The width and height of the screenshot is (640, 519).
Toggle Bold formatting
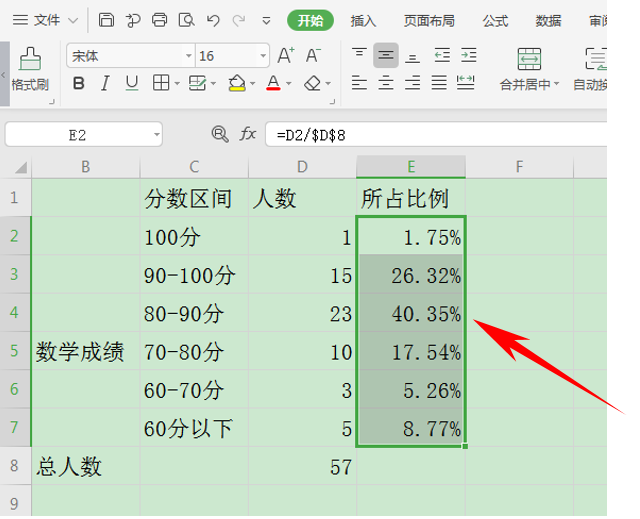(78, 83)
